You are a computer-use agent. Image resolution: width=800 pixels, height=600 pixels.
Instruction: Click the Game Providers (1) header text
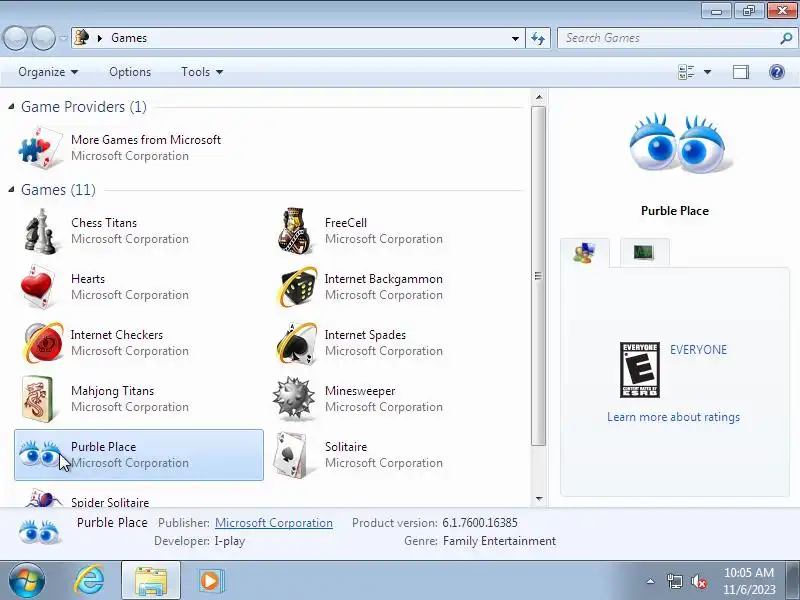coord(84,107)
